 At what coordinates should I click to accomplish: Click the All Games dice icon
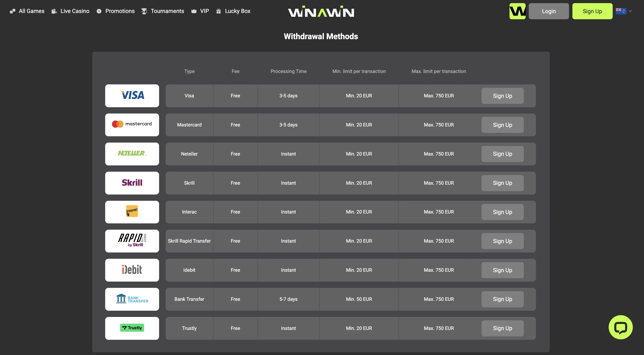[13, 11]
